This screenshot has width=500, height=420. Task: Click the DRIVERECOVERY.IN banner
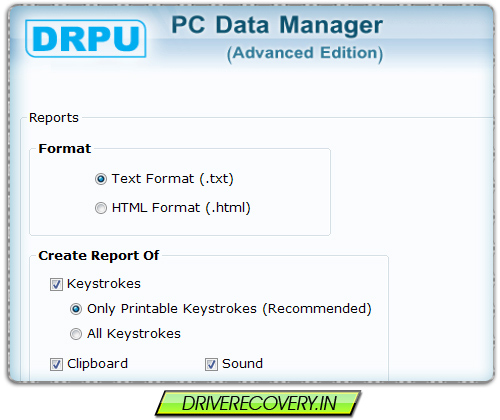[x=258, y=403]
